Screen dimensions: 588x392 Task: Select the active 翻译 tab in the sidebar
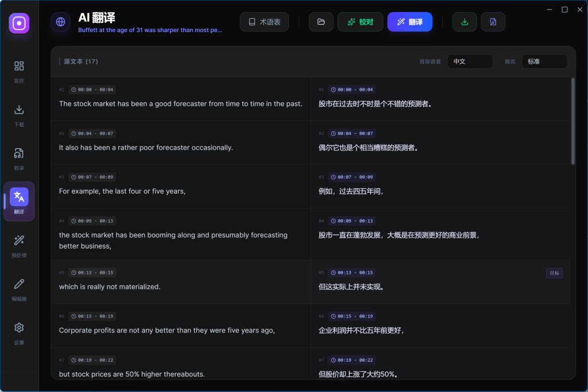coord(19,201)
